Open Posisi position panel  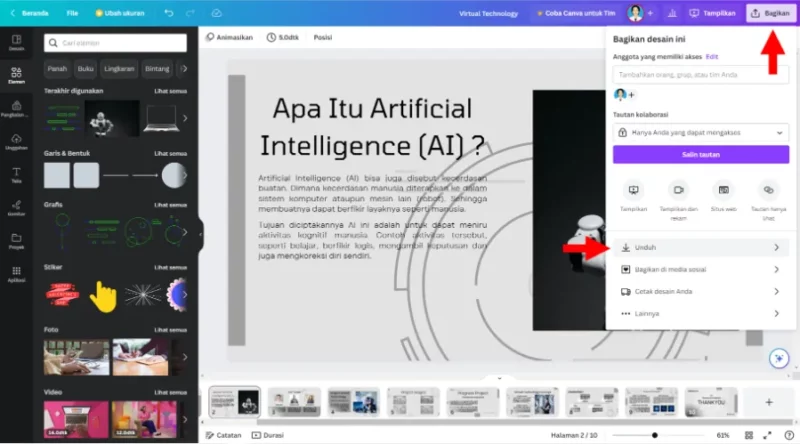tap(323, 37)
